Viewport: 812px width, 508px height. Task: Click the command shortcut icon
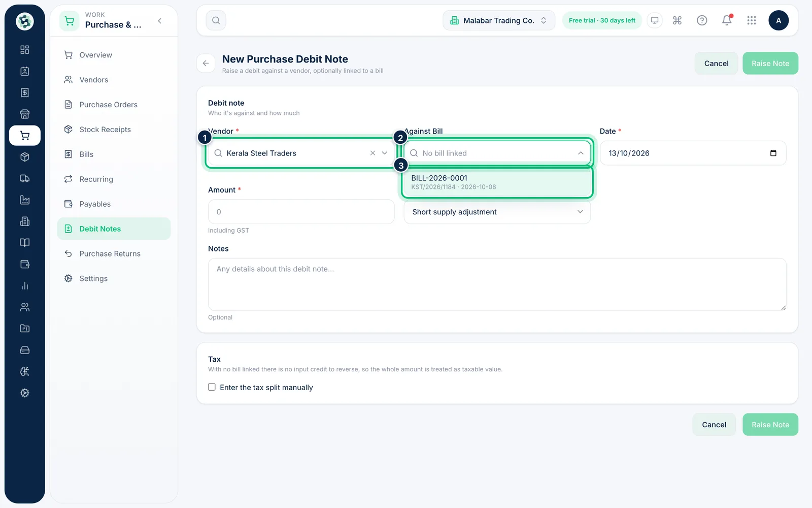click(677, 20)
